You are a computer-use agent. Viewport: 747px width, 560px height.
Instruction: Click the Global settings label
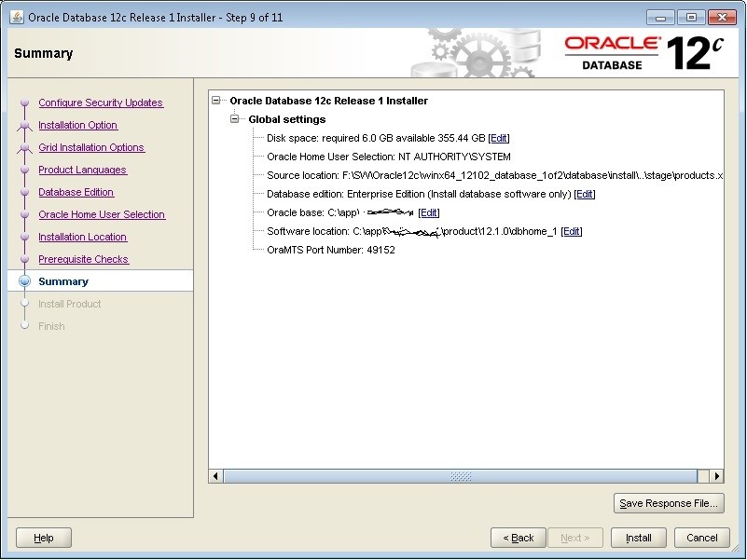pyautogui.click(x=287, y=119)
